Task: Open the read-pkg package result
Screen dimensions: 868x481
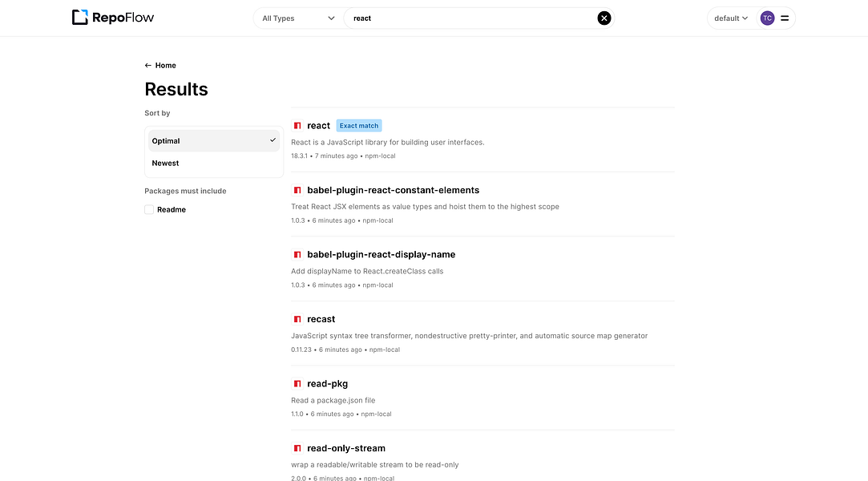Action: click(x=328, y=383)
